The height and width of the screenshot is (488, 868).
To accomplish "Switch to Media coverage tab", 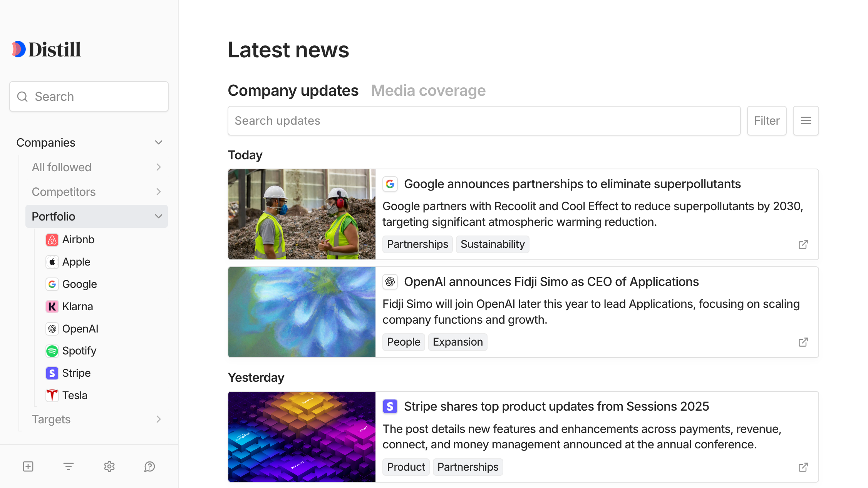I will pyautogui.click(x=428, y=90).
